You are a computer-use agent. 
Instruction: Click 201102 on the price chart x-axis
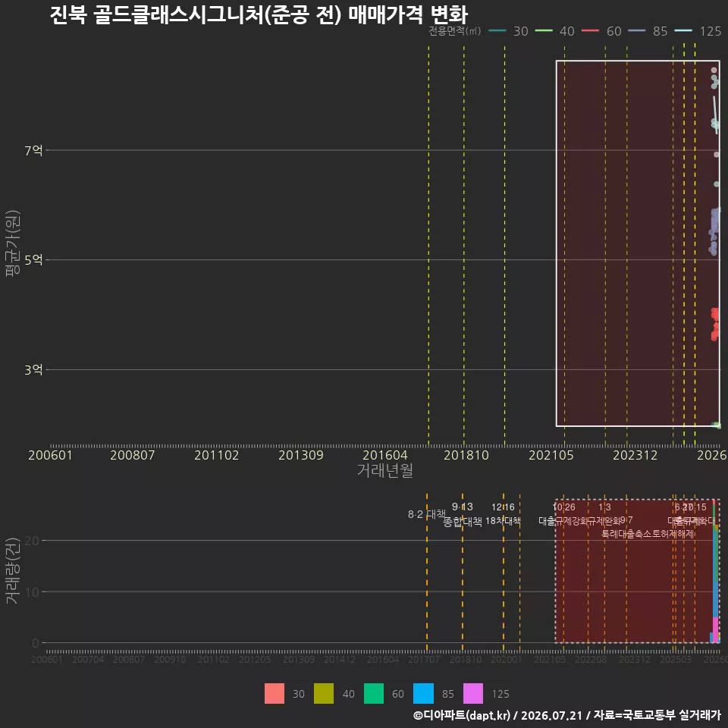tap(216, 455)
